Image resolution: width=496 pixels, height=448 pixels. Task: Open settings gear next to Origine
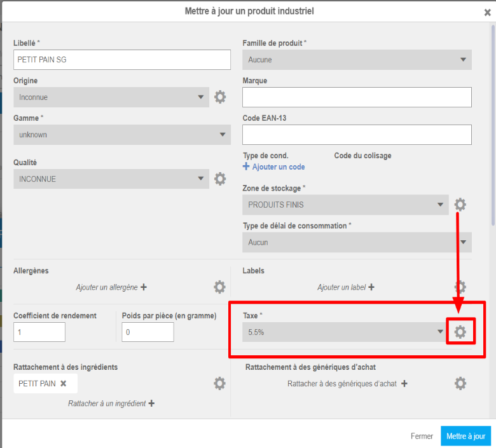220,97
